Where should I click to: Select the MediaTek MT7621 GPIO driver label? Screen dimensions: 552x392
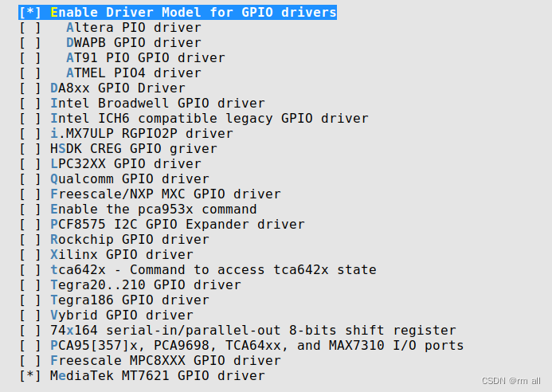tap(158, 376)
